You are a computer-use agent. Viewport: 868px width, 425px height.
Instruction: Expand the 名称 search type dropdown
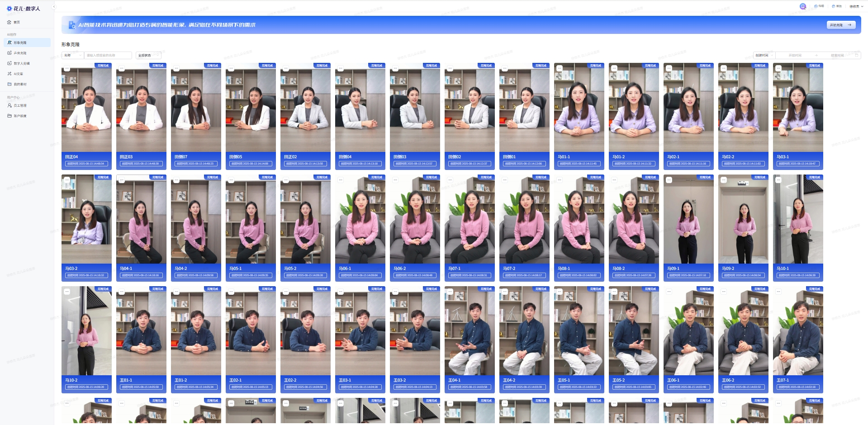coord(72,56)
